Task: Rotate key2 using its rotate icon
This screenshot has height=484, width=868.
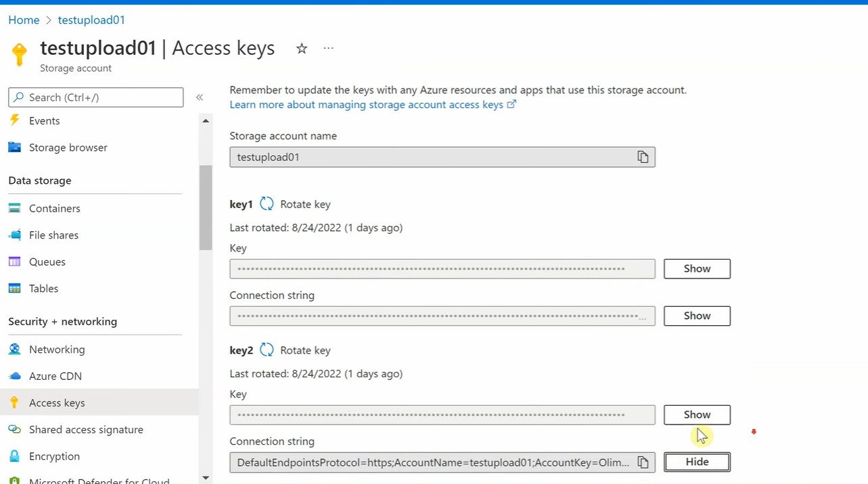Action: click(x=266, y=350)
